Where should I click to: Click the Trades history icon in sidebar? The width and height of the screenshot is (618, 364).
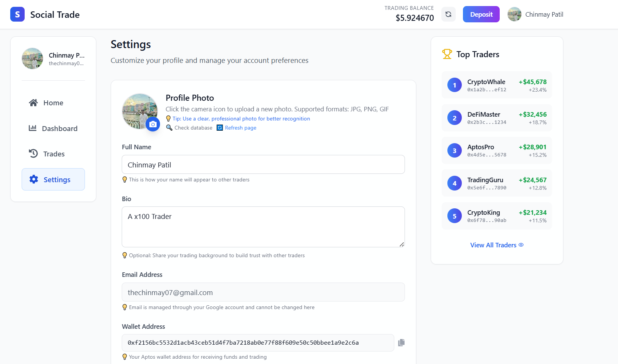point(33,154)
